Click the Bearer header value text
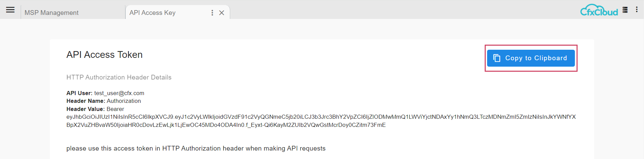The image size is (644, 159). click(x=115, y=109)
